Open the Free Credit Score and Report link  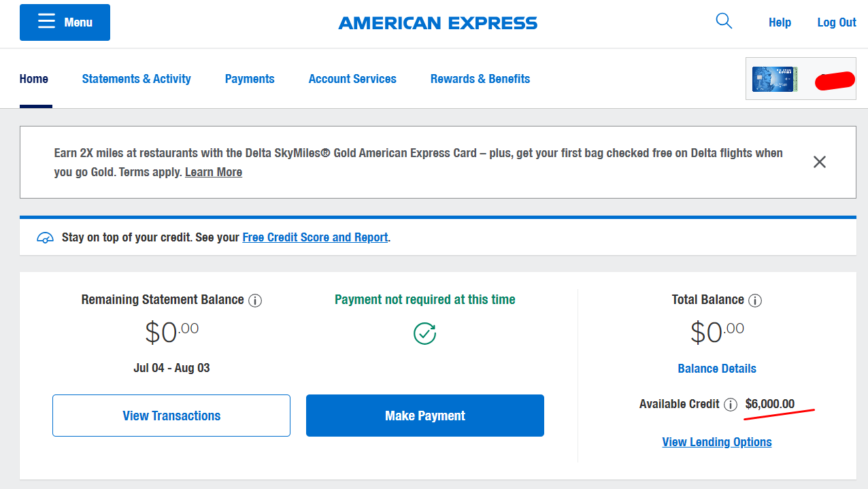(x=315, y=237)
